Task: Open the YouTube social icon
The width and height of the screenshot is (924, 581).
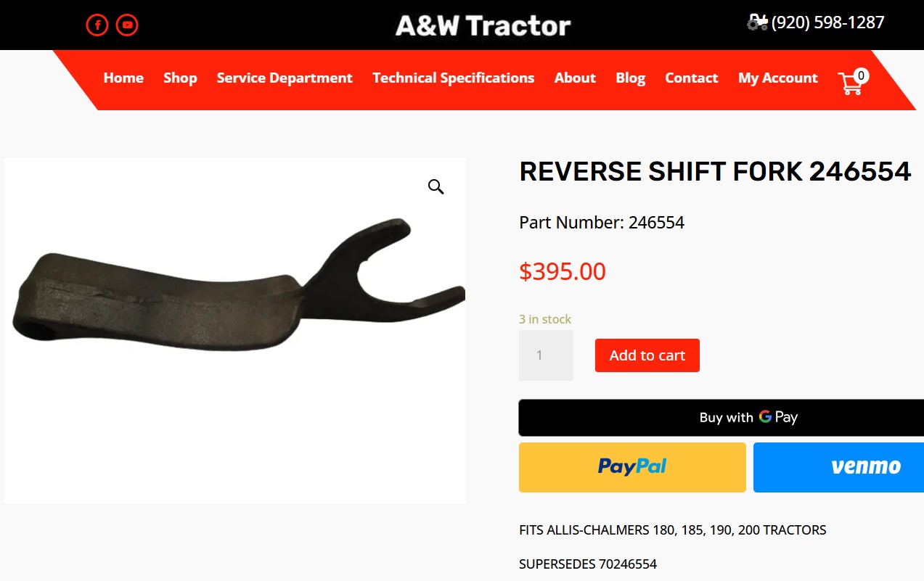Action: click(127, 25)
